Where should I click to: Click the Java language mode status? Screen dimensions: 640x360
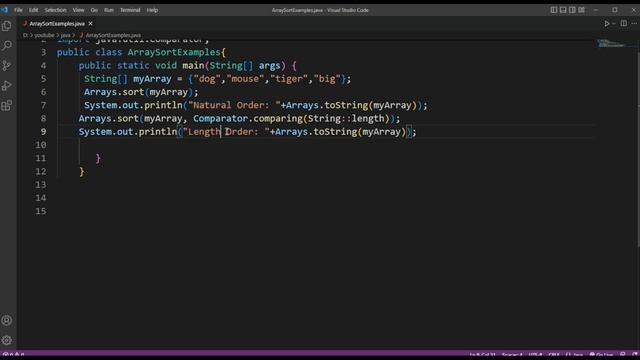click(574, 355)
